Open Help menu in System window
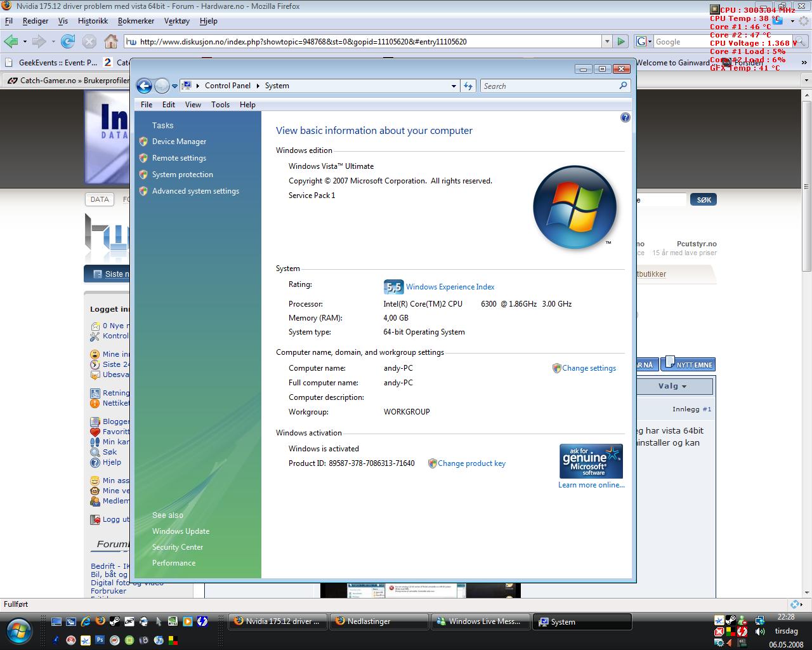The width and height of the screenshot is (812, 650). (x=247, y=105)
